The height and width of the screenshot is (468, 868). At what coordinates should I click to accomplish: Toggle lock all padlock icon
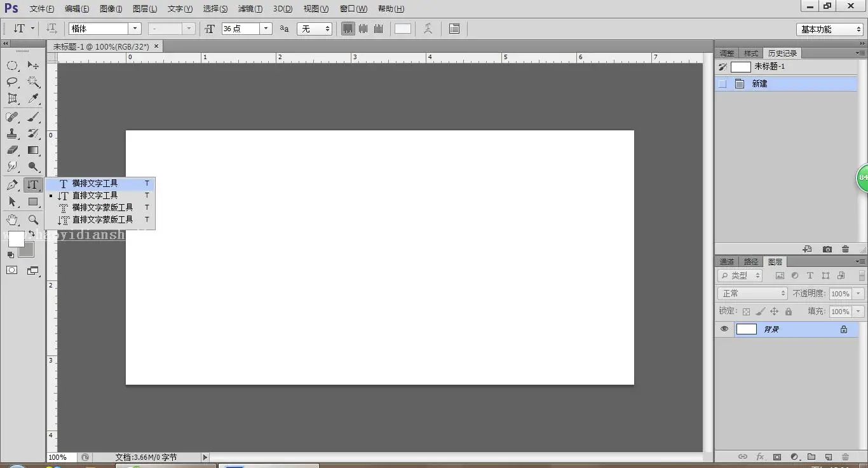pos(789,312)
